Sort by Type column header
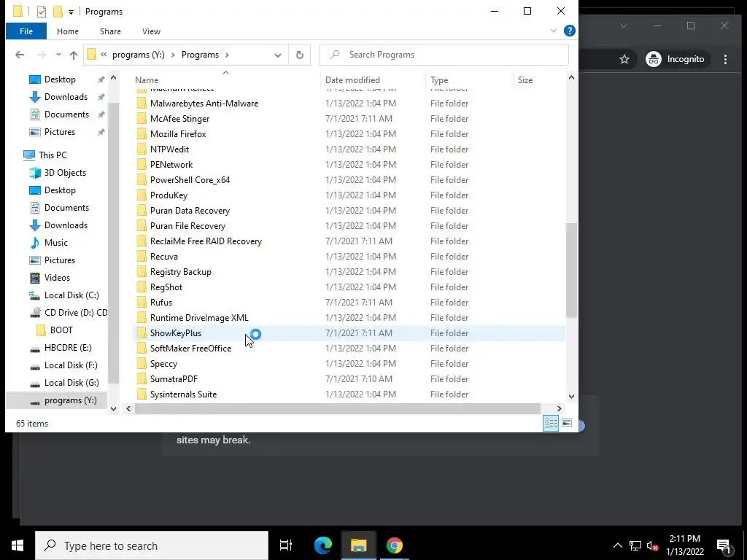Screen dimensions: 747x560 (x=470, y=80)
